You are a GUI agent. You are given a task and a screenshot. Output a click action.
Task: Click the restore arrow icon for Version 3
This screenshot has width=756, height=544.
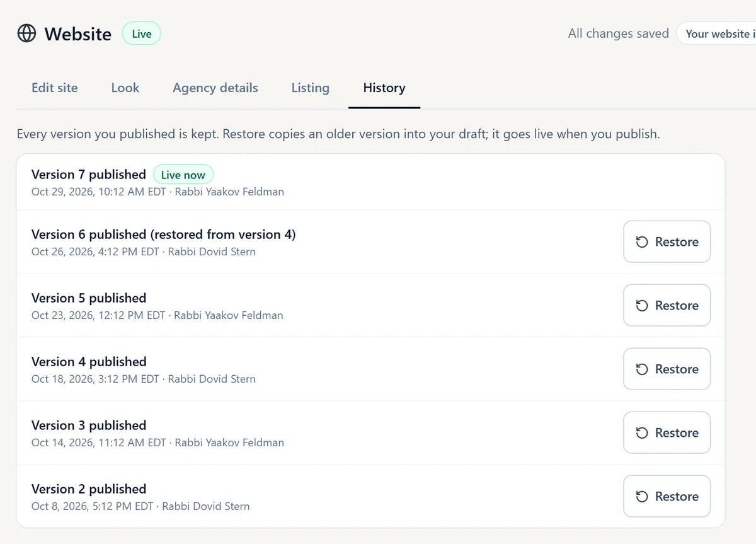[x=642, y=433]
